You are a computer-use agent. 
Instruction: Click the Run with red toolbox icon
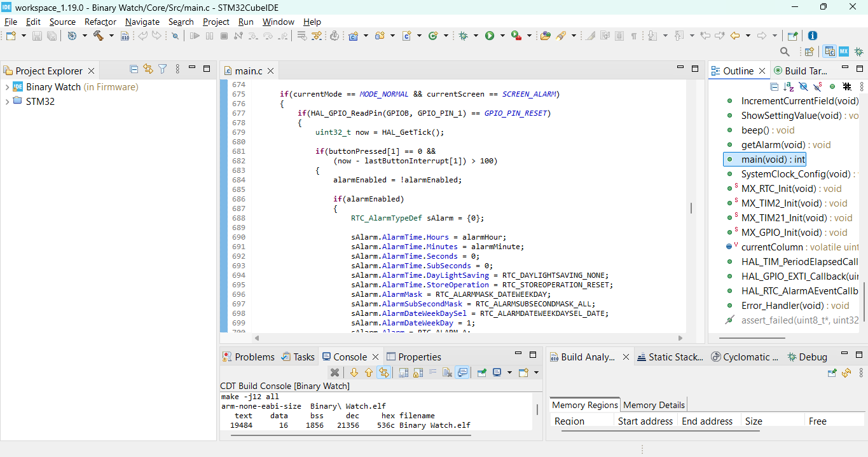516,36
